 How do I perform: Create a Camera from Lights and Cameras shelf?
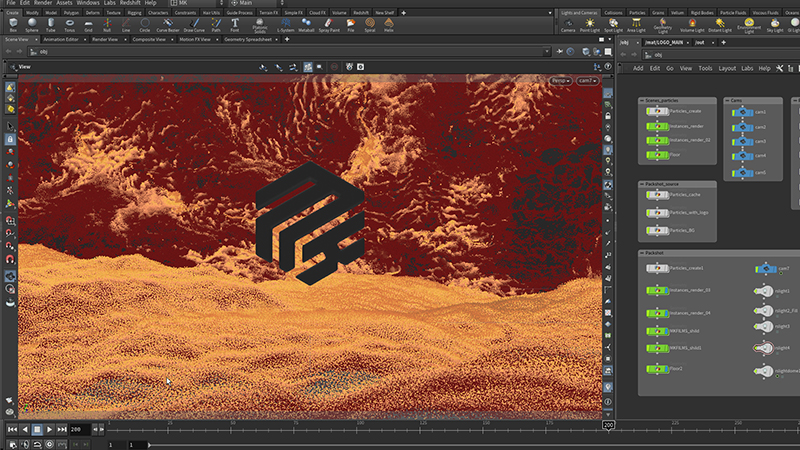567,24
